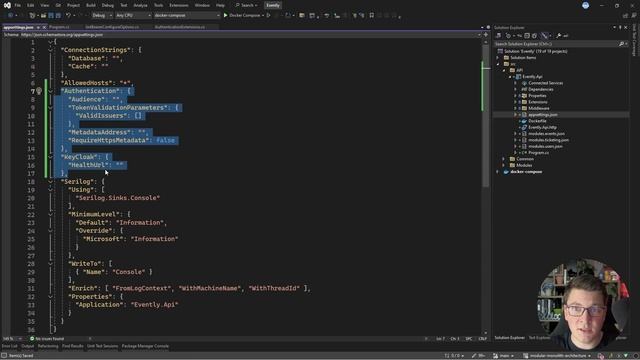
Task: Click the Solution Explorer properties wrench icon
Action: click(558, 36)
